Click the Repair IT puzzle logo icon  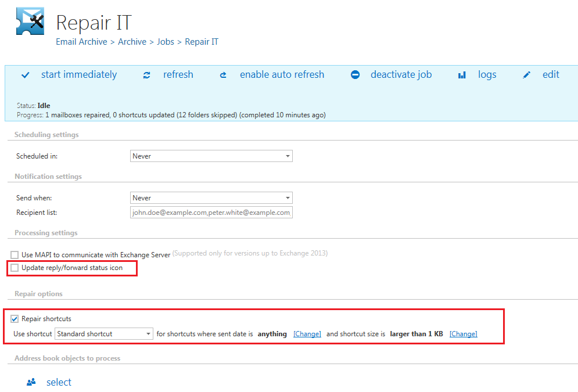(30, 21)
